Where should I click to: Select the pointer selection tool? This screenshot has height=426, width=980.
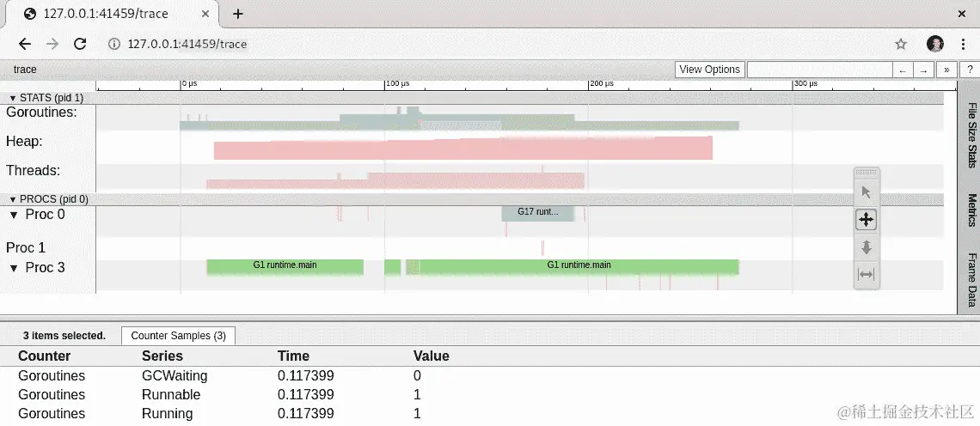point(867,192)
